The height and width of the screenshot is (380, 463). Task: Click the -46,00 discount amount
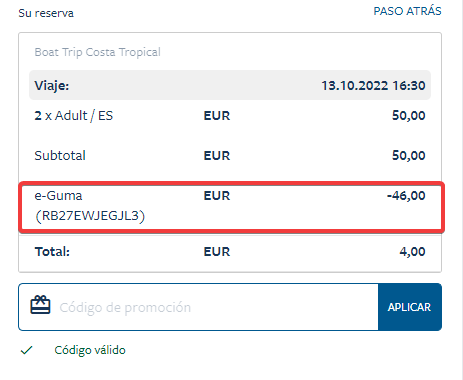[406, 196]
